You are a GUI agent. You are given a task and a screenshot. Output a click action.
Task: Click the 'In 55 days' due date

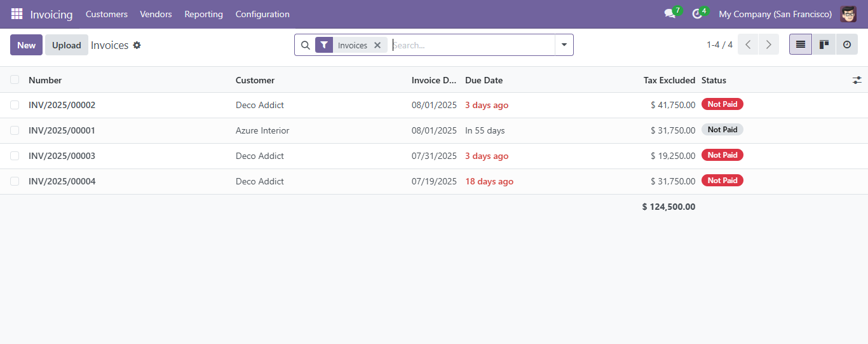click(x=485, y=130)
